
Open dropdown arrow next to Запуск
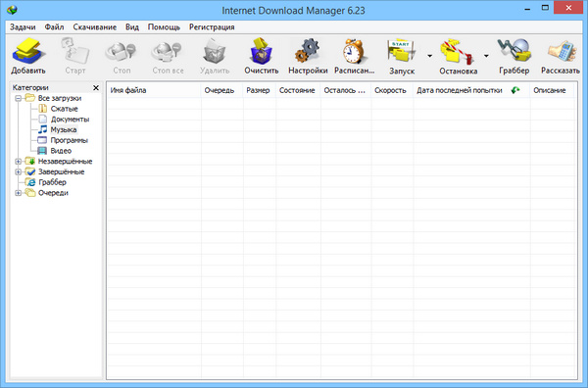tap(430, 56)
